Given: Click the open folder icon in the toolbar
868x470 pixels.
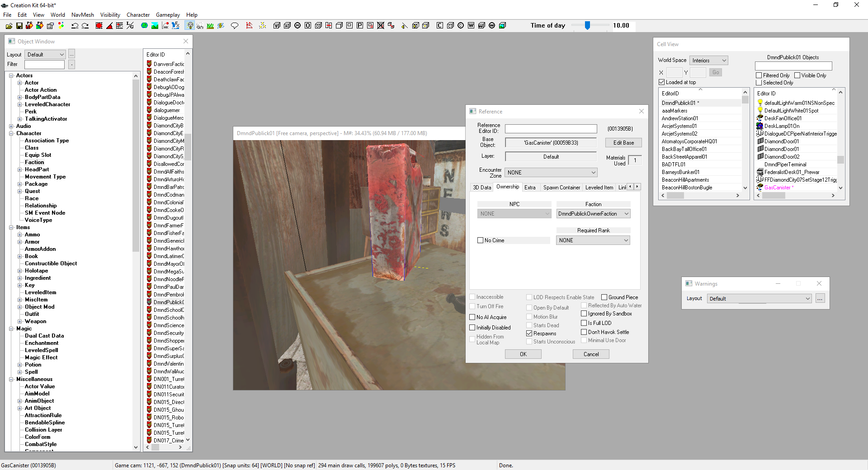Looking at the screenshot, I should 9,26.
